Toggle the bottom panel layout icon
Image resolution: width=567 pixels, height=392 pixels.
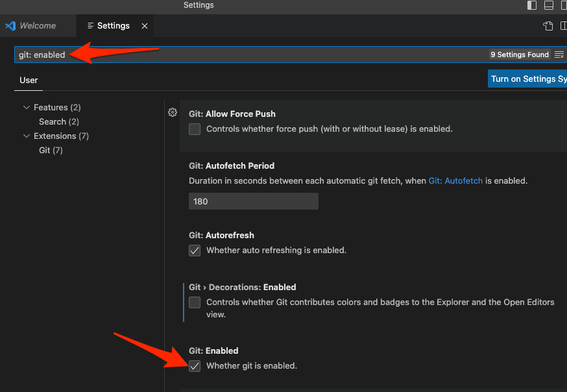click(549, 5)
